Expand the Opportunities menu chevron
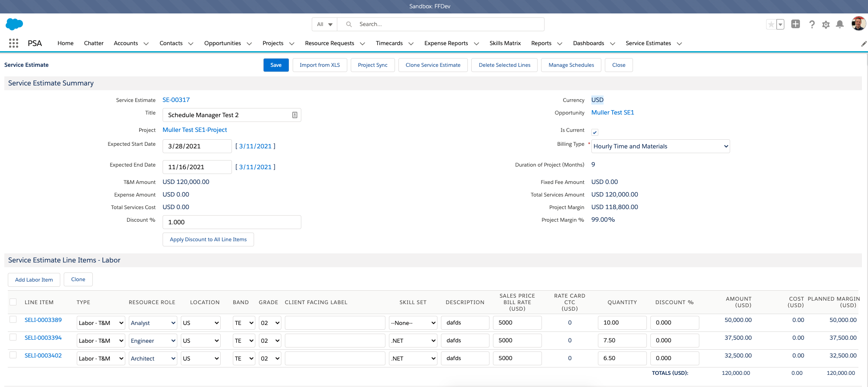 pos(249,43)
